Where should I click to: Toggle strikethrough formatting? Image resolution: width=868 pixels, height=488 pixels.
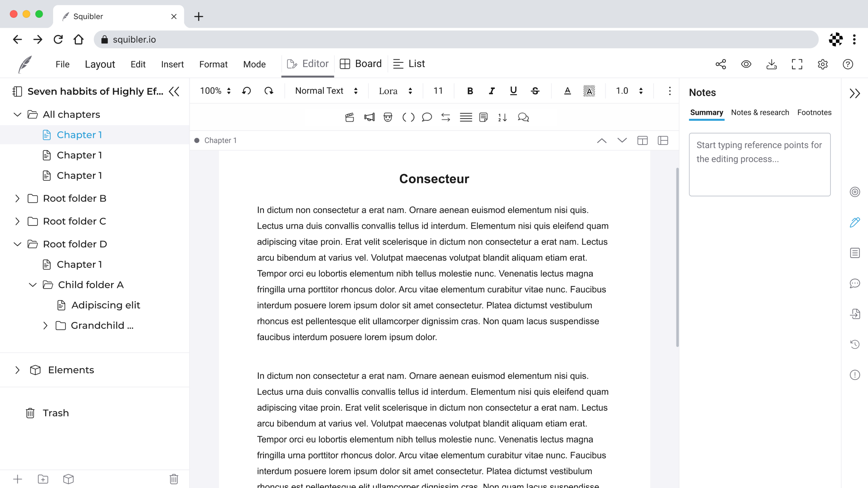[x=535, y=91]
